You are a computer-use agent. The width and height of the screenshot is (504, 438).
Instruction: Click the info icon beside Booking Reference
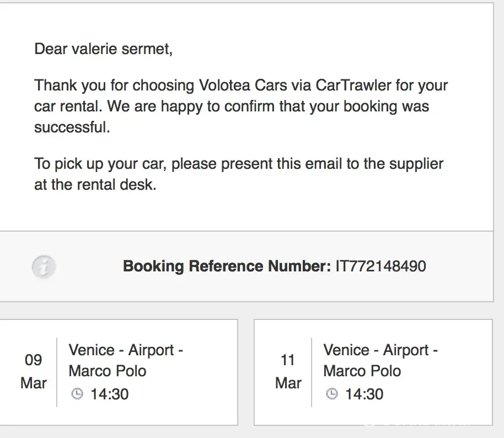[x=44, y=266]
